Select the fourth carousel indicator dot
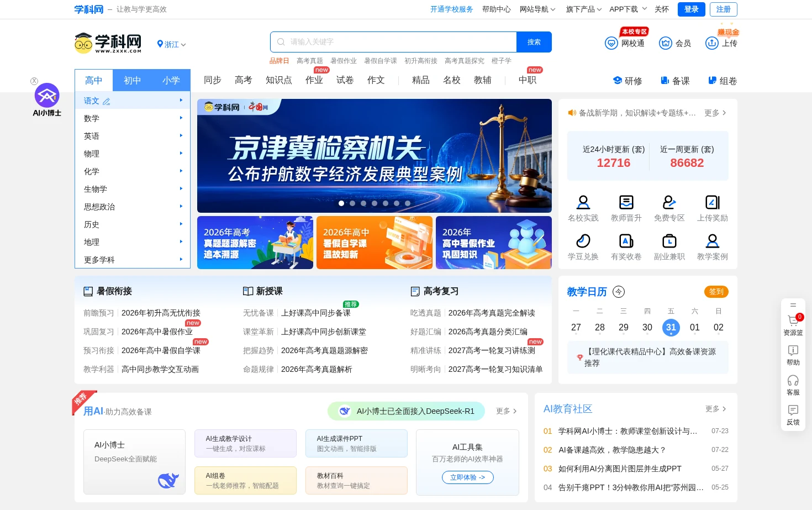The image size is (812, 510). [375, 203]
